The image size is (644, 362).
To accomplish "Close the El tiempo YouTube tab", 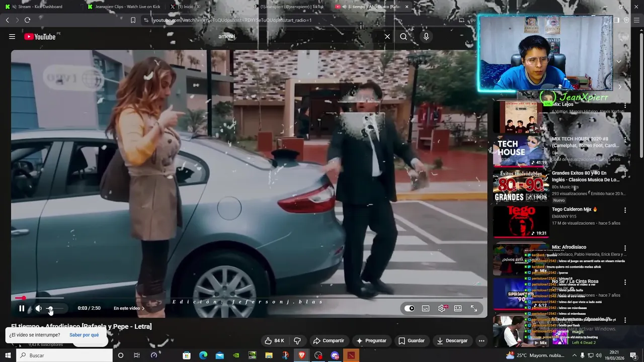I will point(407,7).
